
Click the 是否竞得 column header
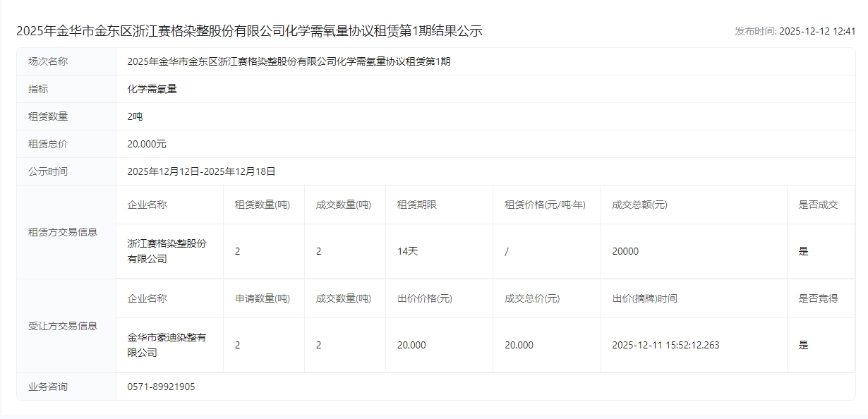pyautogui.click(x=818, y=298)
